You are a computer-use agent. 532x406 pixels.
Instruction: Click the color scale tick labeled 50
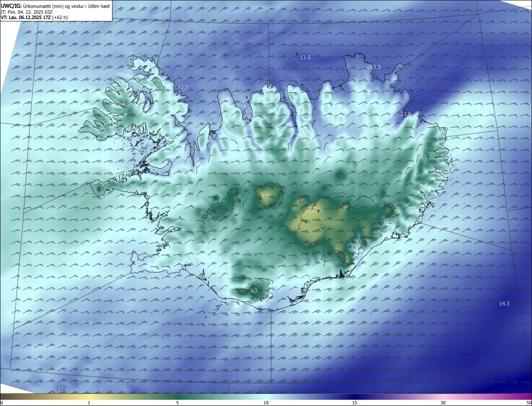529,403
